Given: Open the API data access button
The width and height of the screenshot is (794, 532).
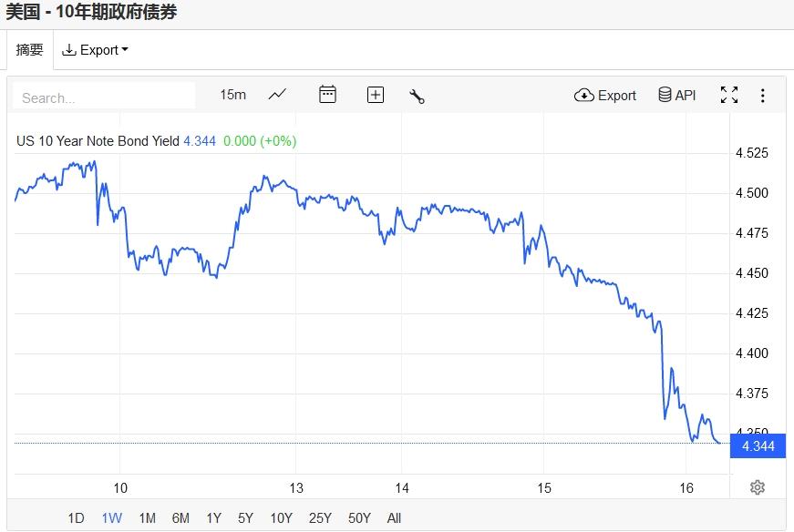Looking at the screenshot, I should pyautogui.click(x=676, y=95).
